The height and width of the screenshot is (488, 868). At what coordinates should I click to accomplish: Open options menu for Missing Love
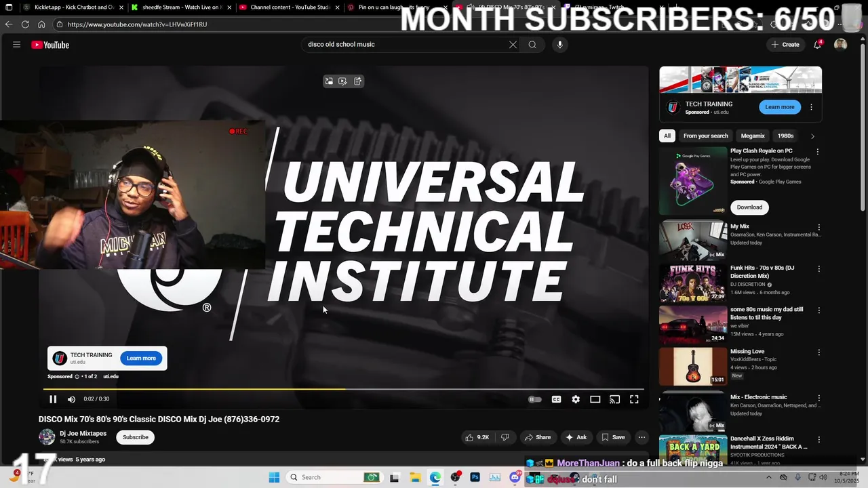tap(818, 352)
